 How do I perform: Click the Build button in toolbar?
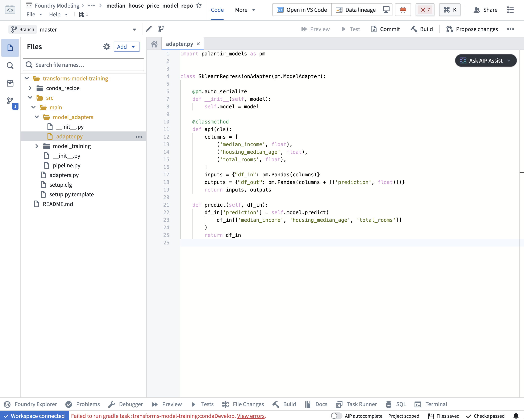422,29
